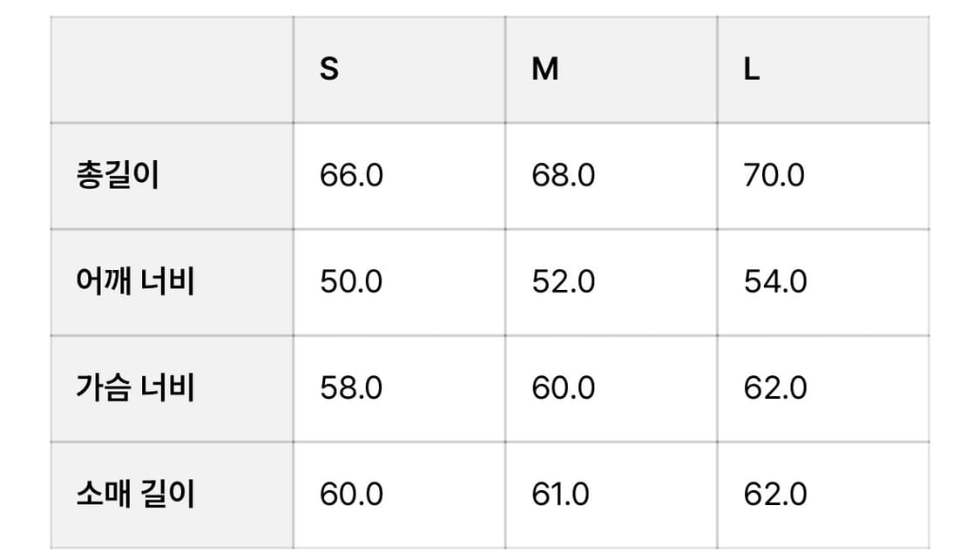Screen dimensions: 980x559
Task: Select the 총길이 row label
Action: click(x=118, y=176)
